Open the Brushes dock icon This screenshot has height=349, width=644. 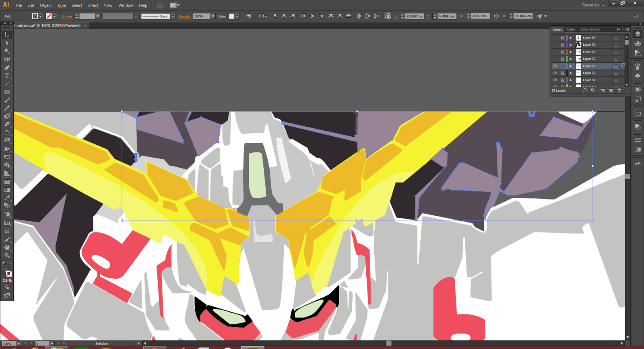tap(638, 66)
